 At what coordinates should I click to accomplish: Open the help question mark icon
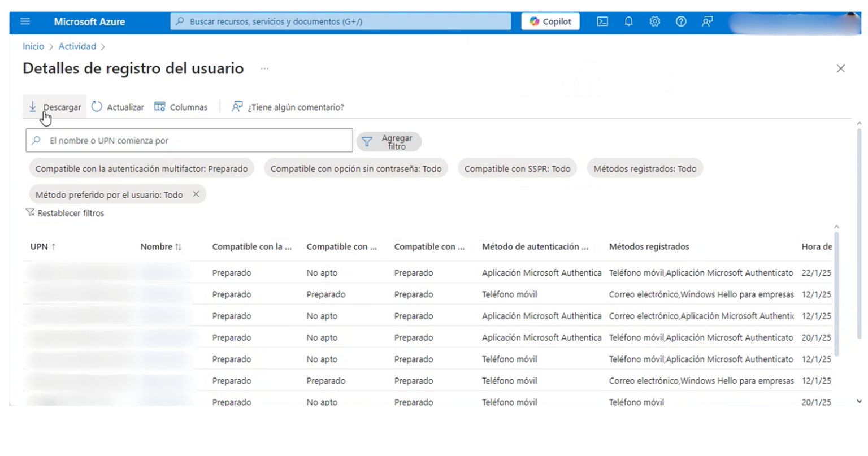coord(681,21)
